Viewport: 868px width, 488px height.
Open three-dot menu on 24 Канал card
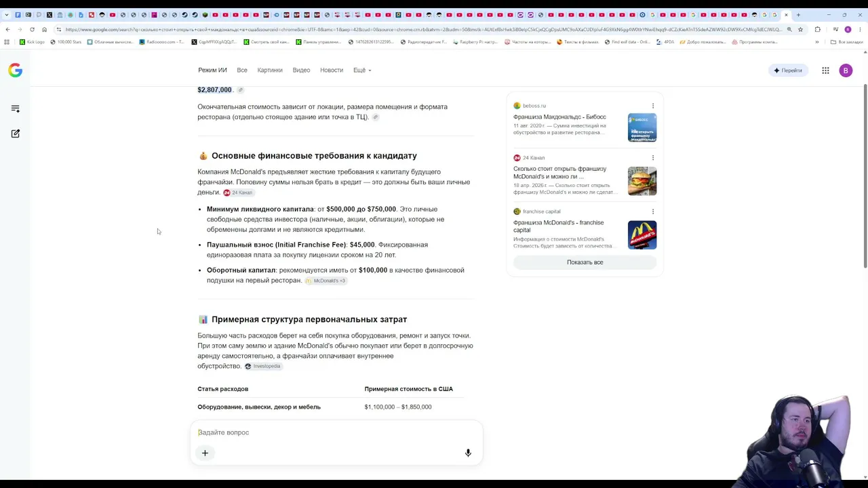[x=653, y=158]
